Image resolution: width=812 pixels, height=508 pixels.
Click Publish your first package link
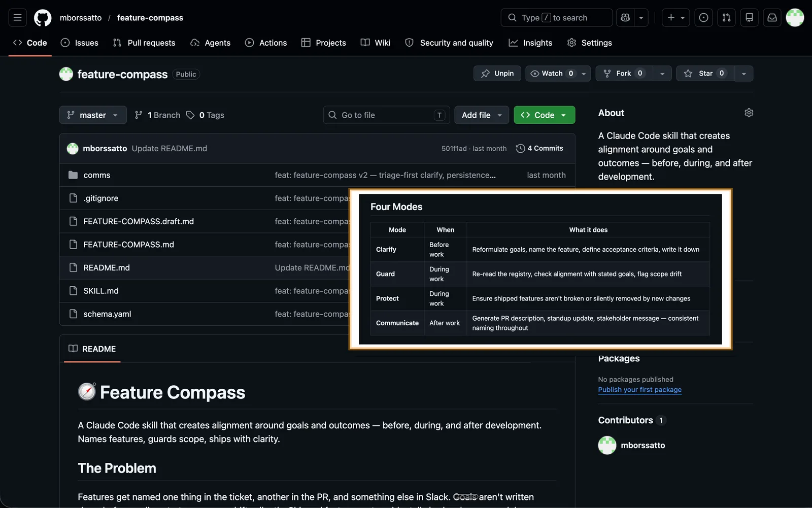[x=639, y=390]
